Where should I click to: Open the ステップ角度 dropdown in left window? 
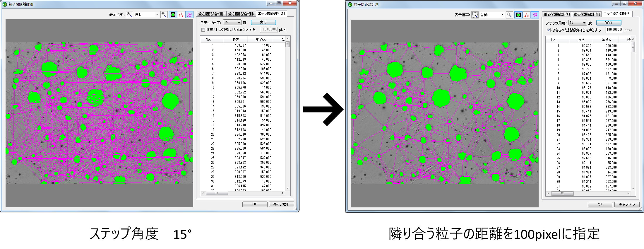pos(232,23)
